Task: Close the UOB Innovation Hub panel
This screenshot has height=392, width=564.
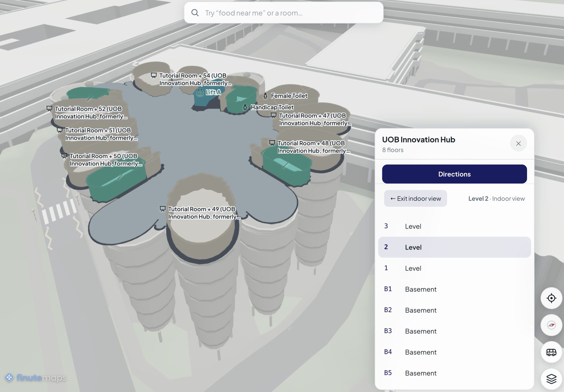Action: 518,143
